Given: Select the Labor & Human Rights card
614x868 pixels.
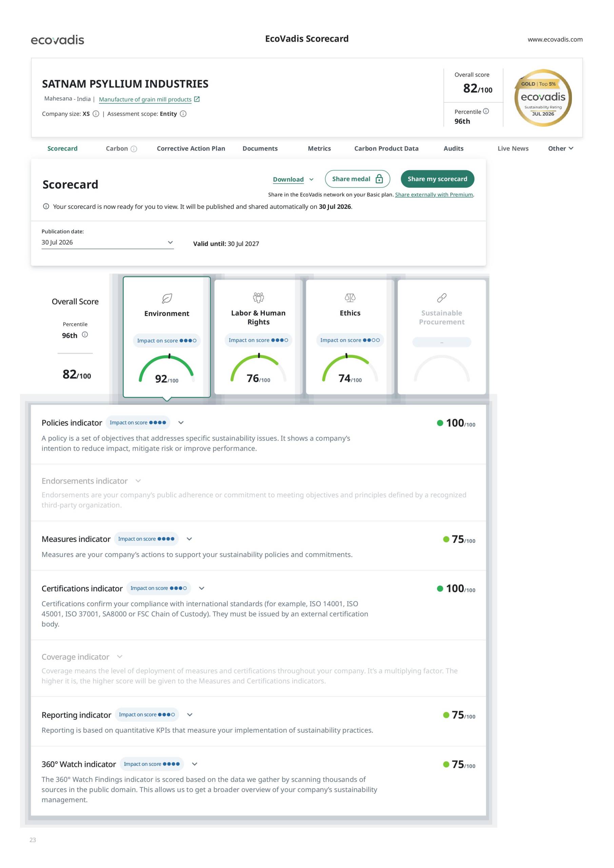Looking at the screenshot, I should point(259,337).
